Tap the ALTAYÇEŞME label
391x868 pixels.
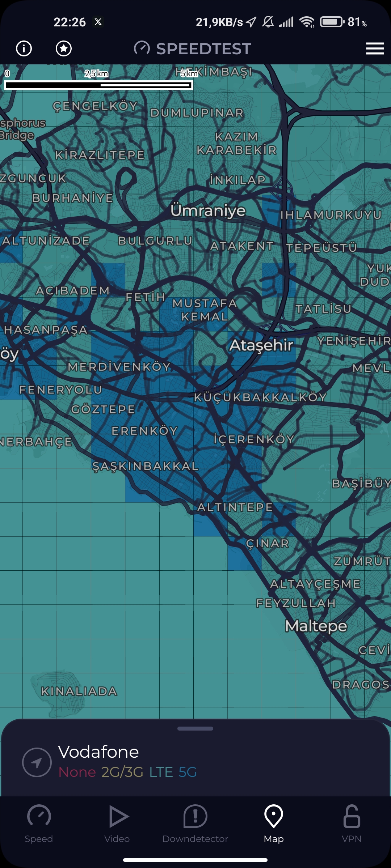[315, 584]
